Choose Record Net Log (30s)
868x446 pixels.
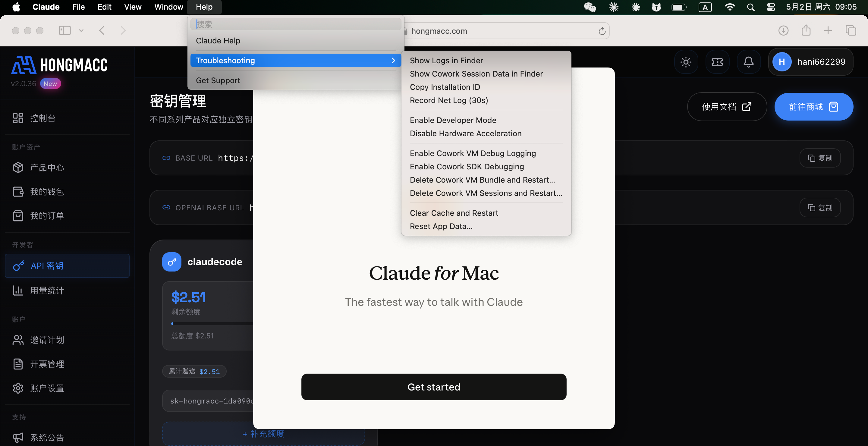click(x=486, y=100)
